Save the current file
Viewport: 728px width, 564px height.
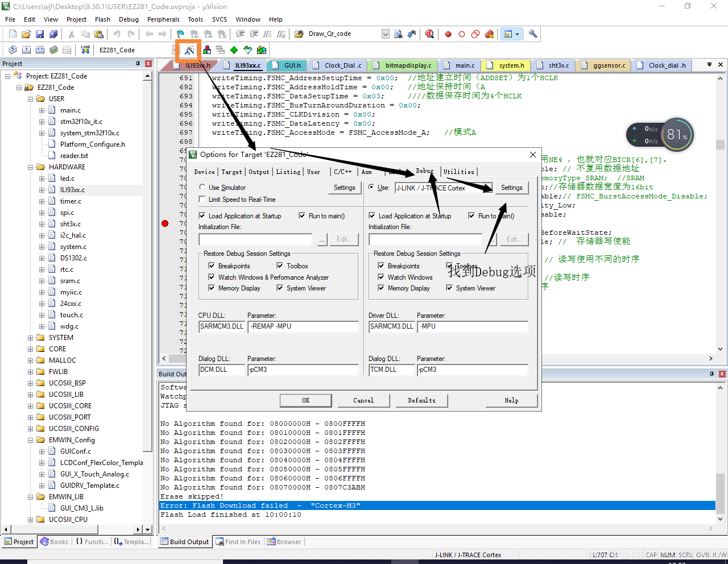pos(40,34)
